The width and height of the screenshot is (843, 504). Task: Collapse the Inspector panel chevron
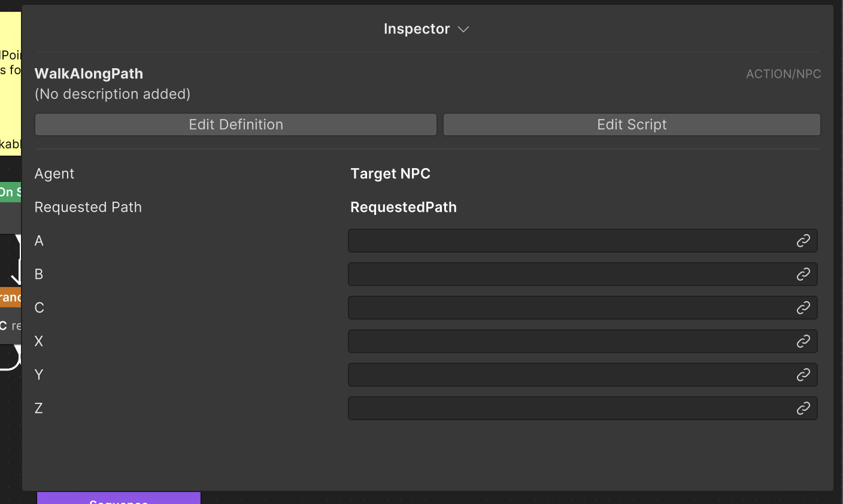click(x=463, y=29)
